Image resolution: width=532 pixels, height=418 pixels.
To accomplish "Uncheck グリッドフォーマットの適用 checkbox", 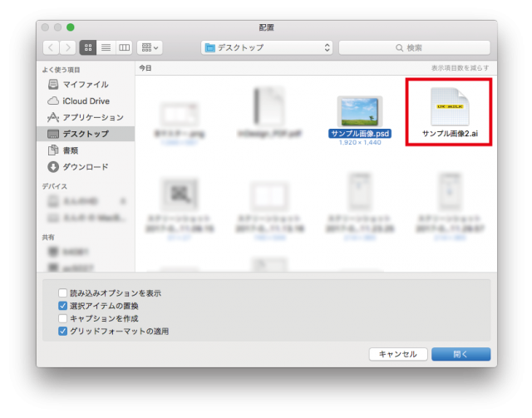I will pos(63,331).
